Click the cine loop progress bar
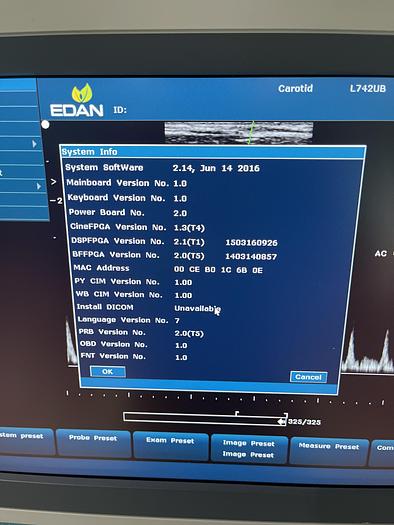 coord(205,419)
